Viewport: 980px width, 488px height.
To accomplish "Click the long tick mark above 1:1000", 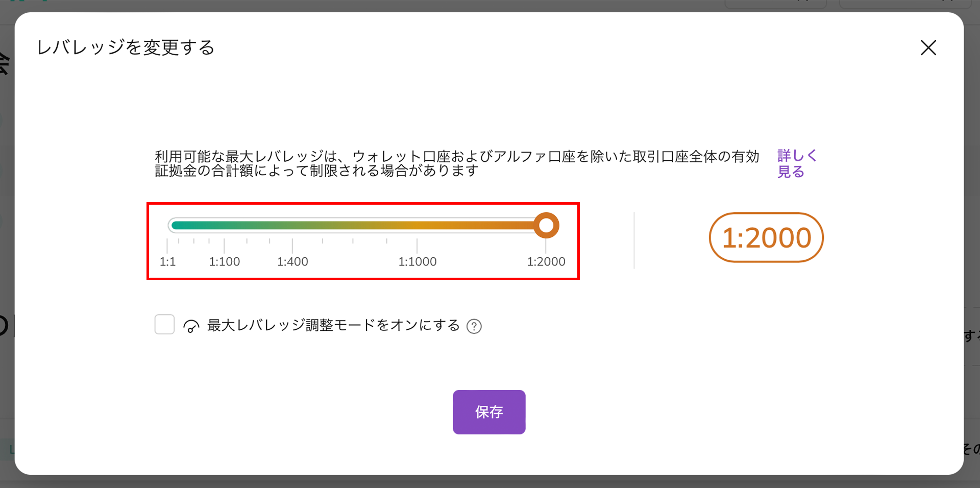I will point(417,246).
